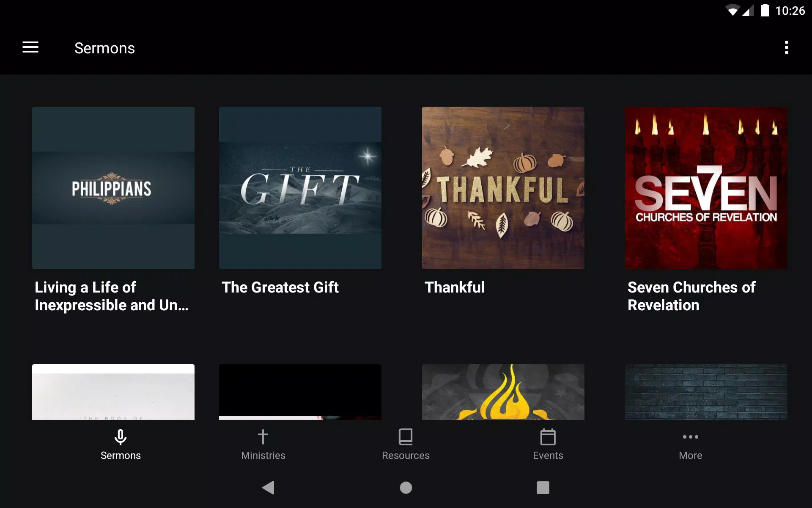812x508 pixels.
Task: Open the Philippians sermon series thumbnail
Action: [113, 188]
